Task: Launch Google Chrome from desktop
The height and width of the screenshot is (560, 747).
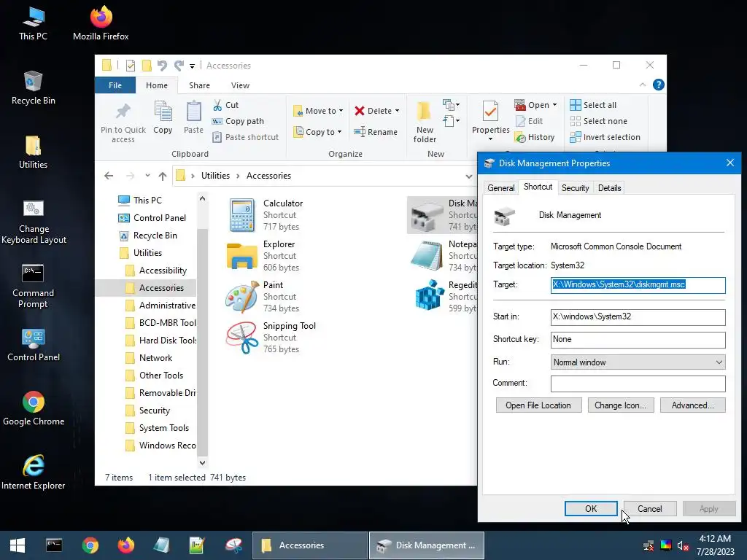Action: coord(34,408)
